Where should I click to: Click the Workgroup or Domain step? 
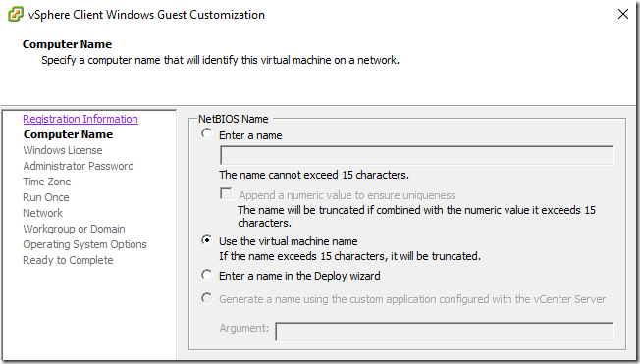[74, 229]
